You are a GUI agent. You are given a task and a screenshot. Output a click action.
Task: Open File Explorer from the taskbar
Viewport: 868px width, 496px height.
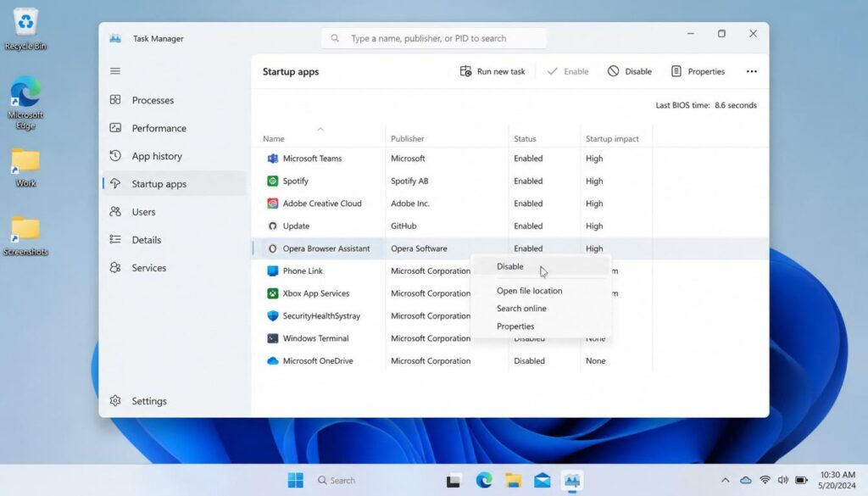click(x=513, y=480)
